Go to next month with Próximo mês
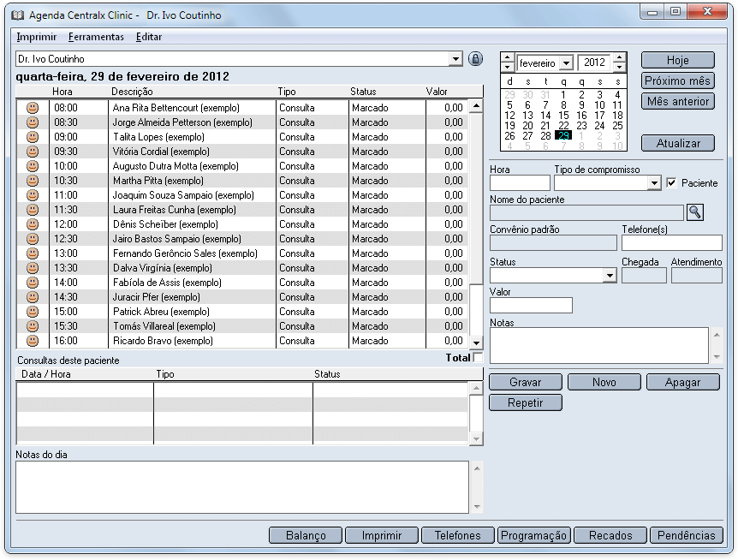 pyautogui.click(x=678, y=81)
